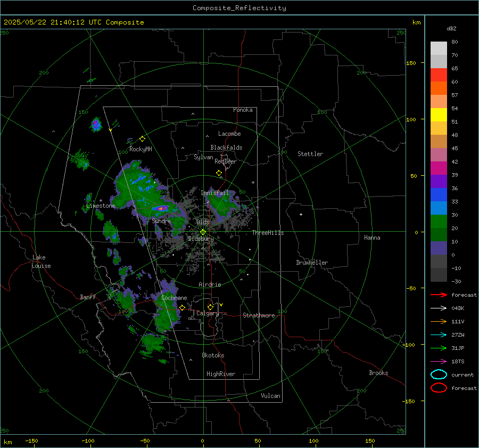This screenshot has width=479, height=448.
Task: Click the Lacombe label
Action: [x=229, y=134]
